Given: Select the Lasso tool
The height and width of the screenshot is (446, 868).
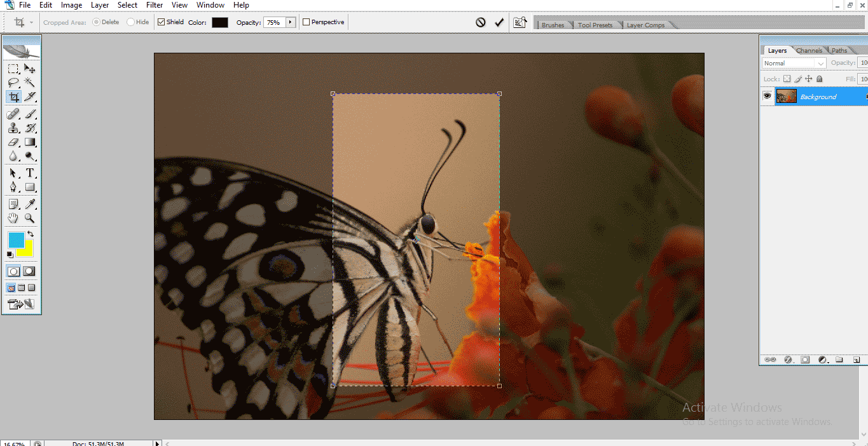Looking at the screenshot, I should (x=13, y=83).
